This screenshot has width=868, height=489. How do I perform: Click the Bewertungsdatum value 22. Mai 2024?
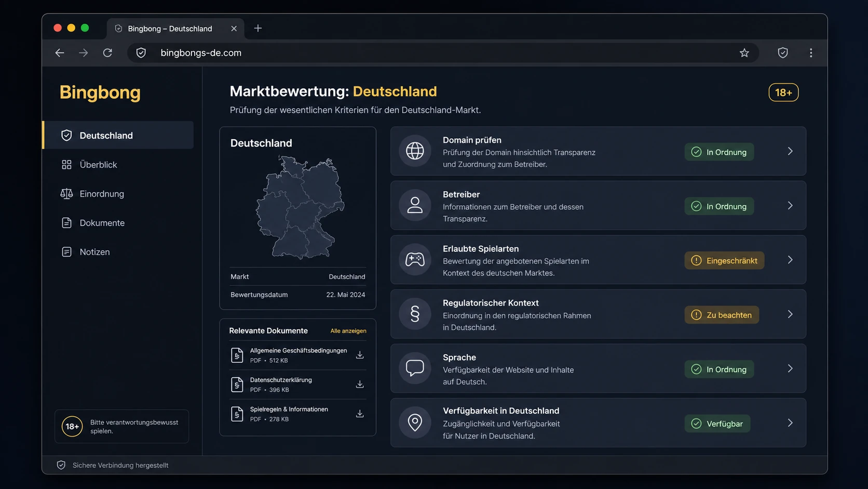click(x=346, y=295)
